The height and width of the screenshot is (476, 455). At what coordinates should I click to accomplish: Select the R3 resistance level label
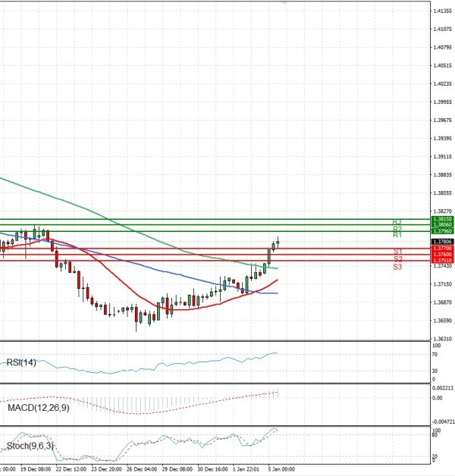[x=397, y=222]
